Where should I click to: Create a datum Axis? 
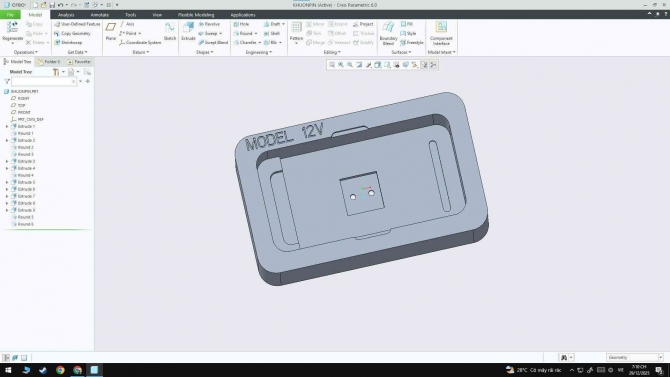pyautogui.click(x=127, y=24)
